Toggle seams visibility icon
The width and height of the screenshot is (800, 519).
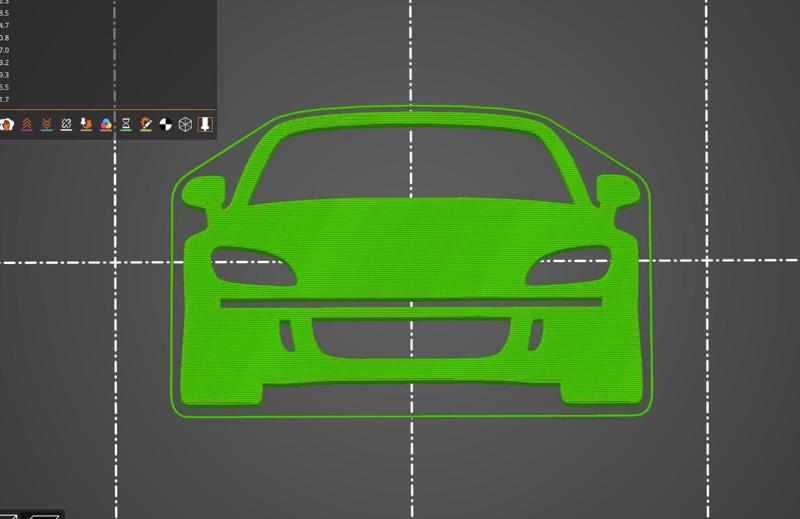click(x=66, y=124)
